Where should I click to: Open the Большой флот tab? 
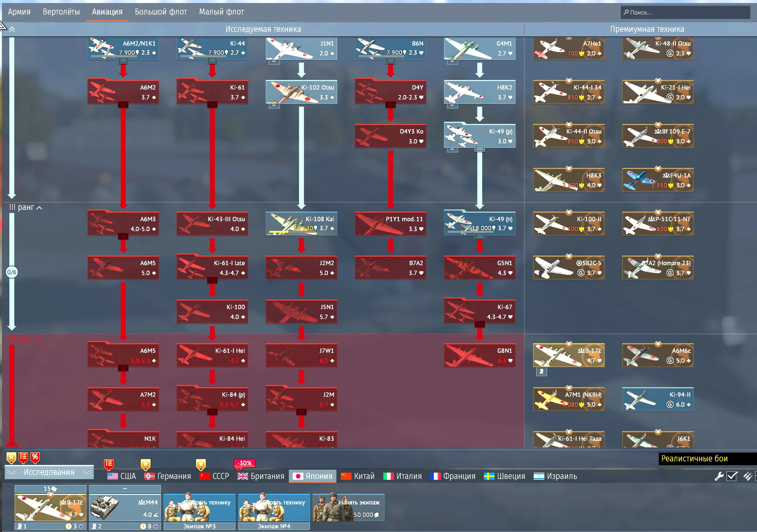point(161,12)
